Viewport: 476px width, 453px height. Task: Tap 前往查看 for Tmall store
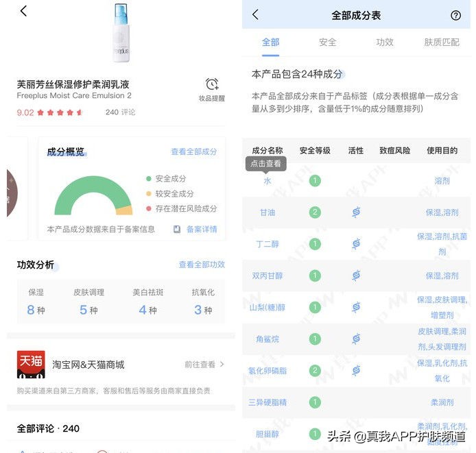200,364
